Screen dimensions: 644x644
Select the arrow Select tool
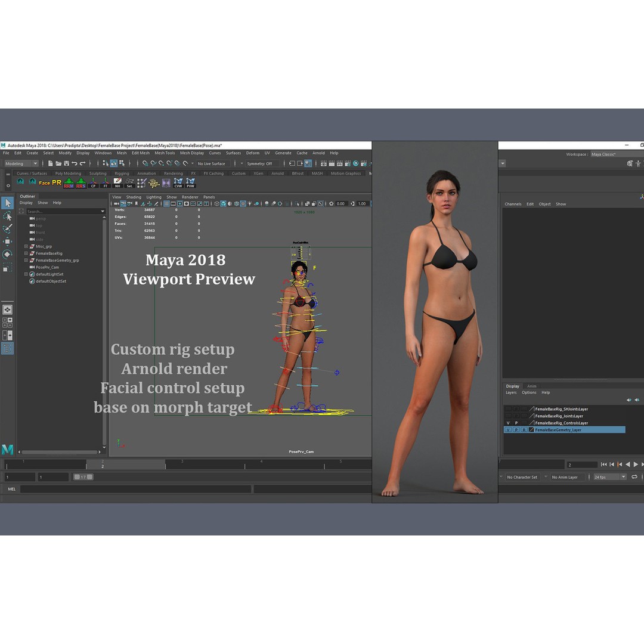point(8,203)
